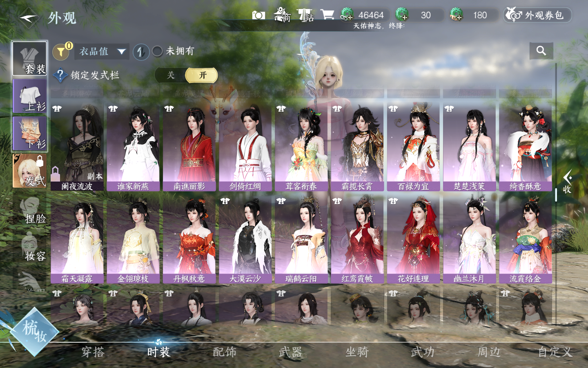The height and width of the screenshot is (368, 588).
Task: Click the outfit list scrollbar
Action: coord(556,194)
